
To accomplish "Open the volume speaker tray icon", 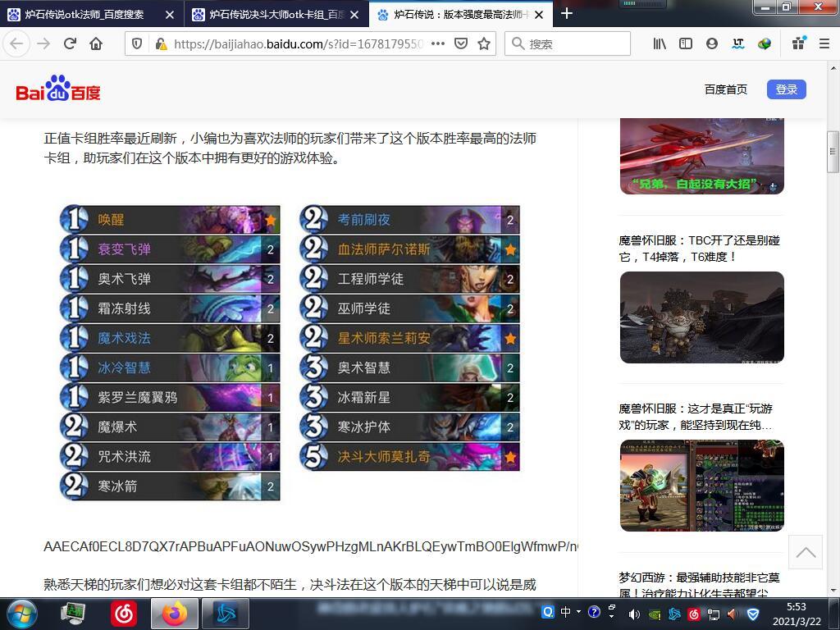I will pos(634,614).
